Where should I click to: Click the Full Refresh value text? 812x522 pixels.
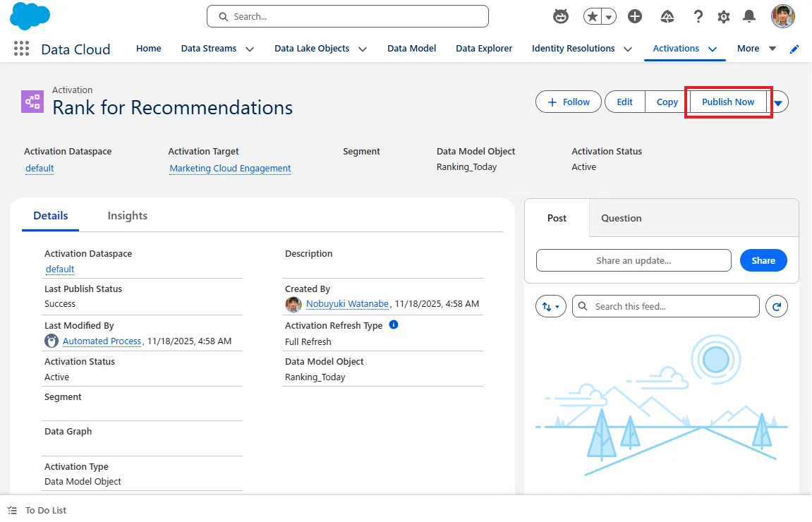coord(308,342)
